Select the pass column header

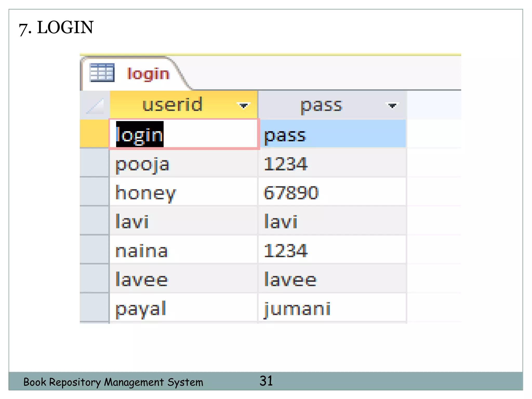[332, 105]
